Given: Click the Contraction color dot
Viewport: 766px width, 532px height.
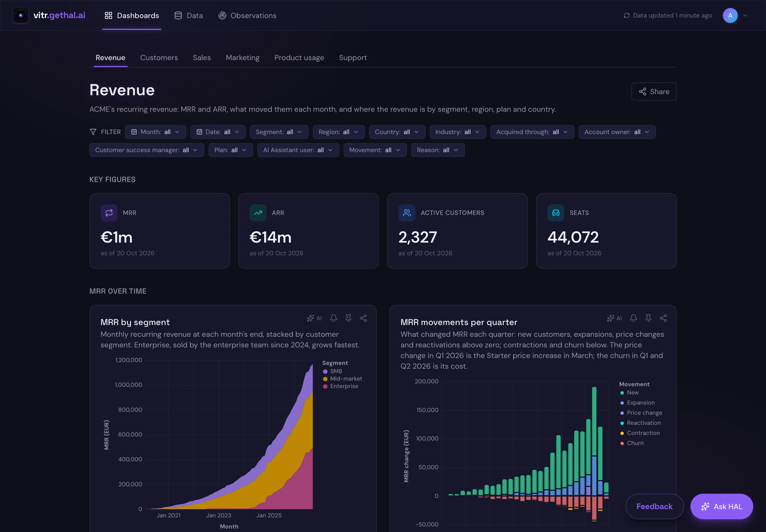Looking at the screenshot, I should (622, 433).
